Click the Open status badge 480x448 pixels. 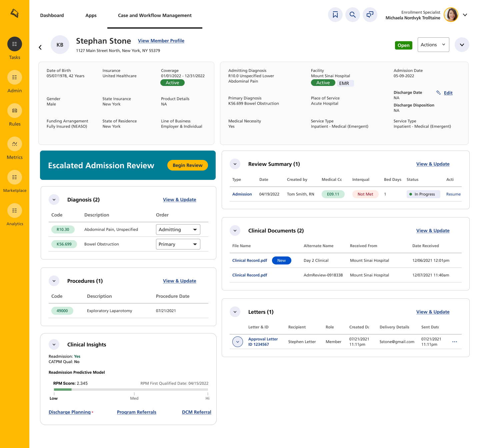(403, 45)
